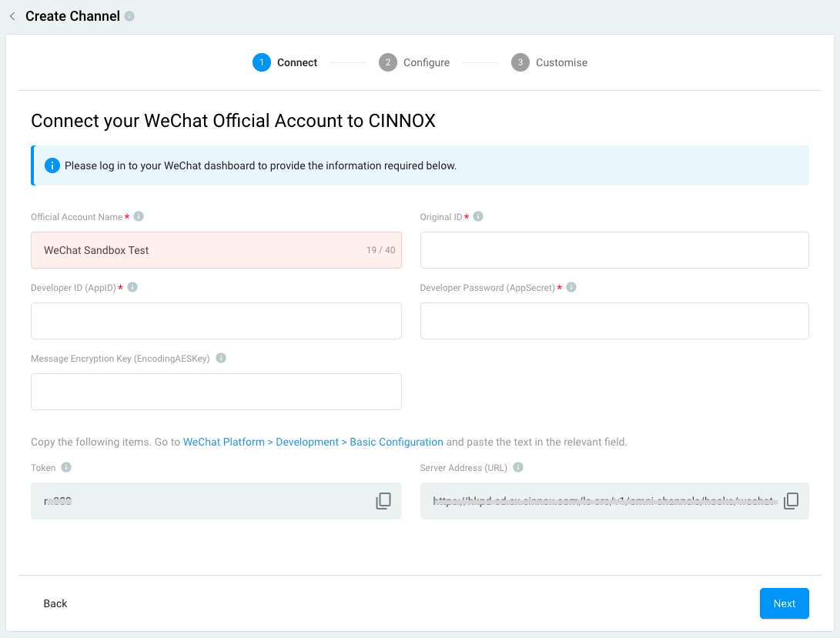Go back using the header arrow
The height and width of the screenshot is (638, 840).
tap(12, 16)
